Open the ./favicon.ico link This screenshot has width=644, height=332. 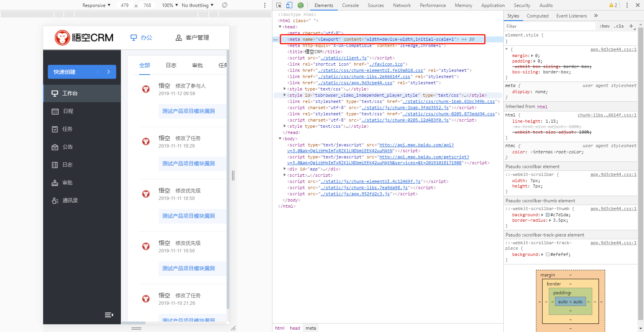387,64
